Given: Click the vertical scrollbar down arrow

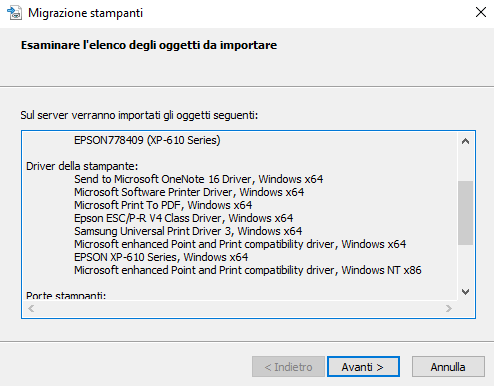Looking at the screenshot, I should pos(465,292).
